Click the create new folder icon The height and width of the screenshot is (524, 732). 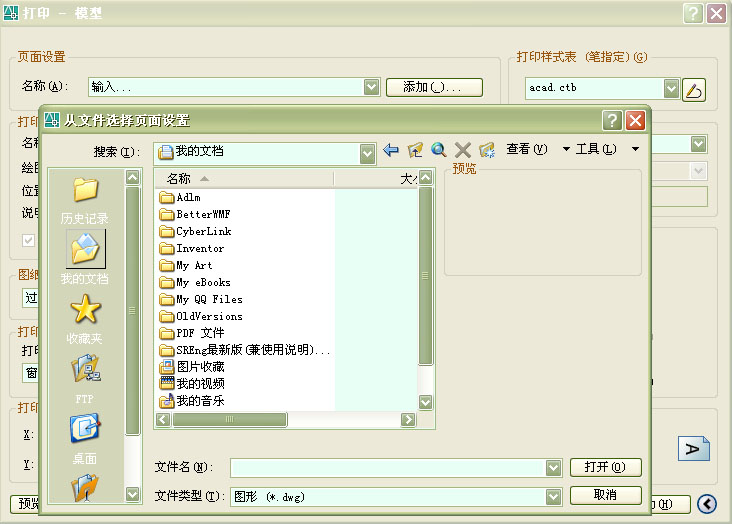(486, 150)
